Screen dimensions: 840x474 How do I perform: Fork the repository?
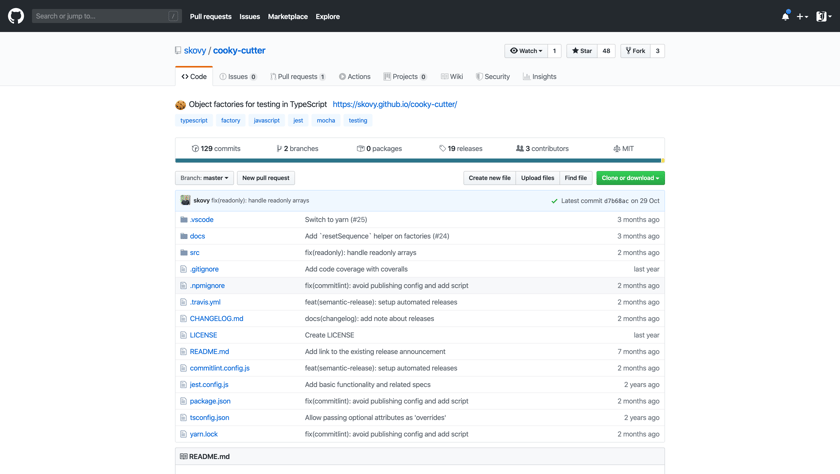tap(635, 51)
